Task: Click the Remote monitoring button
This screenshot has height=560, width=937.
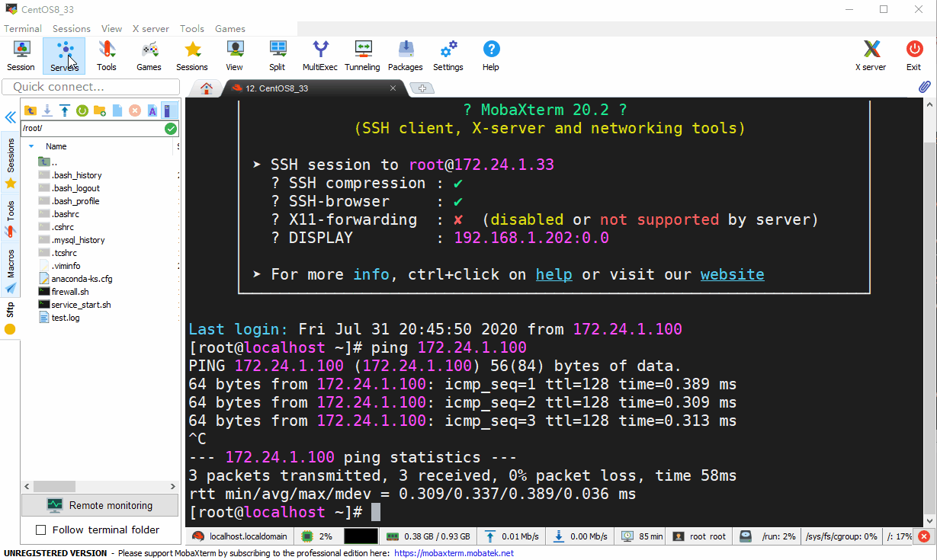Action: (x=100, y=505)
